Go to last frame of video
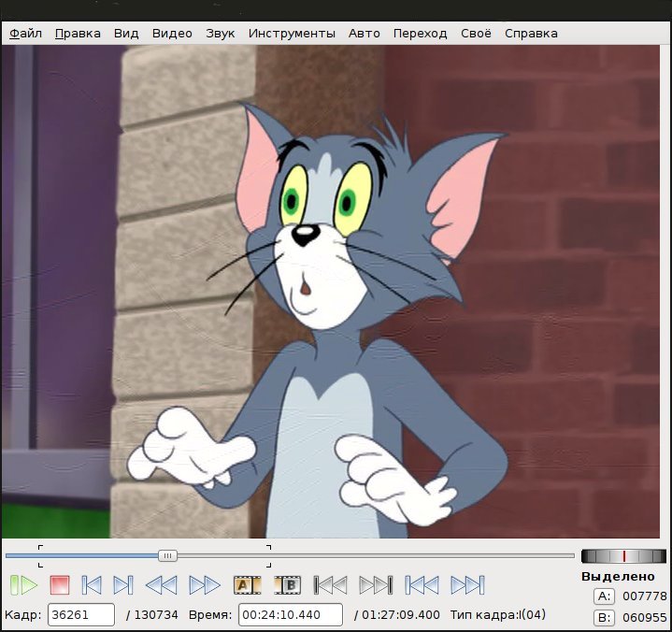 pyautogui.click(x=467, y=585)
